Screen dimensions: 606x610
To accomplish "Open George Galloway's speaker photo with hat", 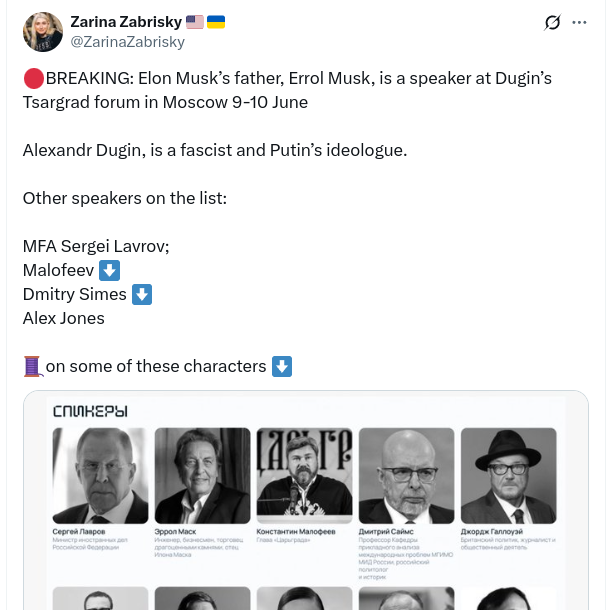I will coord(509,475).
